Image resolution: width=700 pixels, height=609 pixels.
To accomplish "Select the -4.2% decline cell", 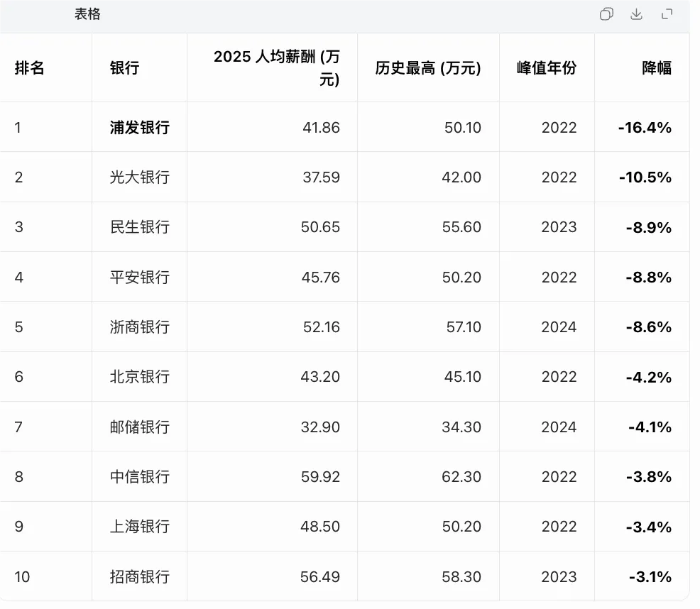I will (649, 378).
